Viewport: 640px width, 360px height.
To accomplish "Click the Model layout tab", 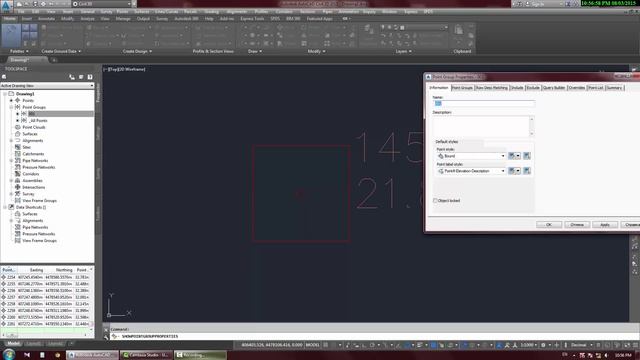I will 13,344.
